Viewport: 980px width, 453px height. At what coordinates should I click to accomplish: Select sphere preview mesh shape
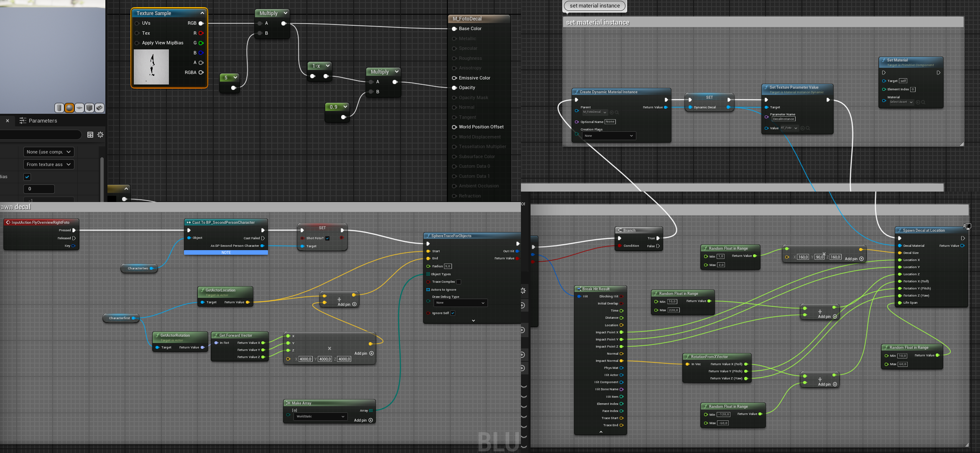[69, 108]
